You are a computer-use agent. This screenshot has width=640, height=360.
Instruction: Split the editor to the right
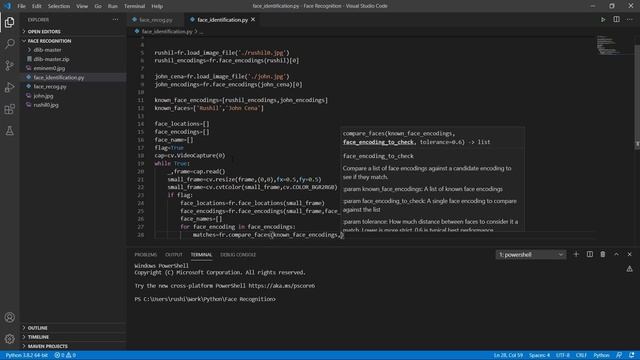616,20
